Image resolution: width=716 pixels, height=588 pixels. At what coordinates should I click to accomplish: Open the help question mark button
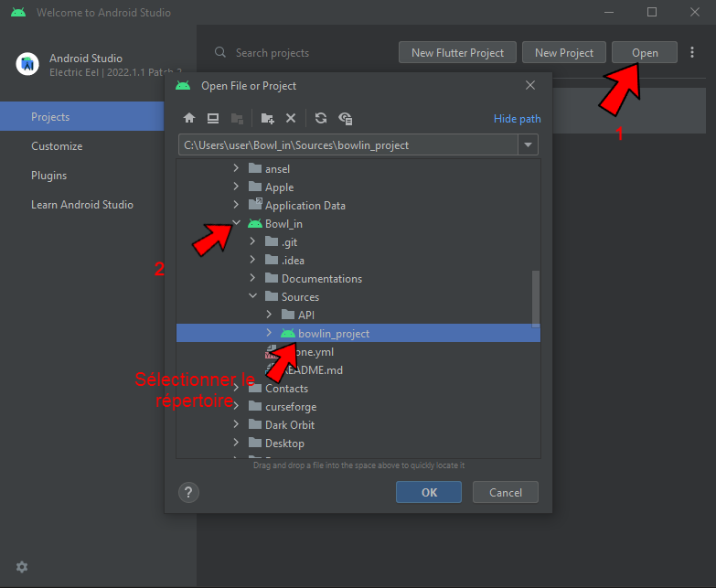pyautogui.click(x=188, y=492)
